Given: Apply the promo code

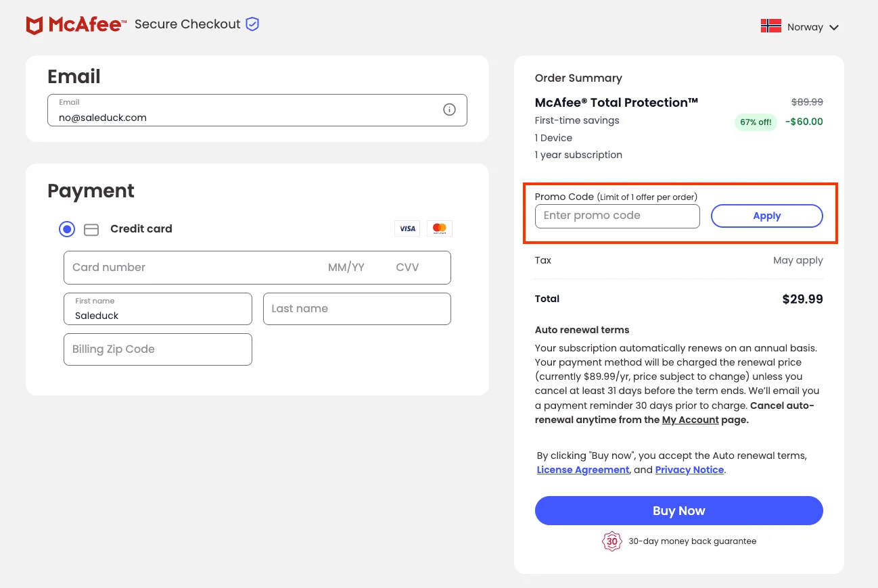Looking at the screenshot, I should pos(767,216).
